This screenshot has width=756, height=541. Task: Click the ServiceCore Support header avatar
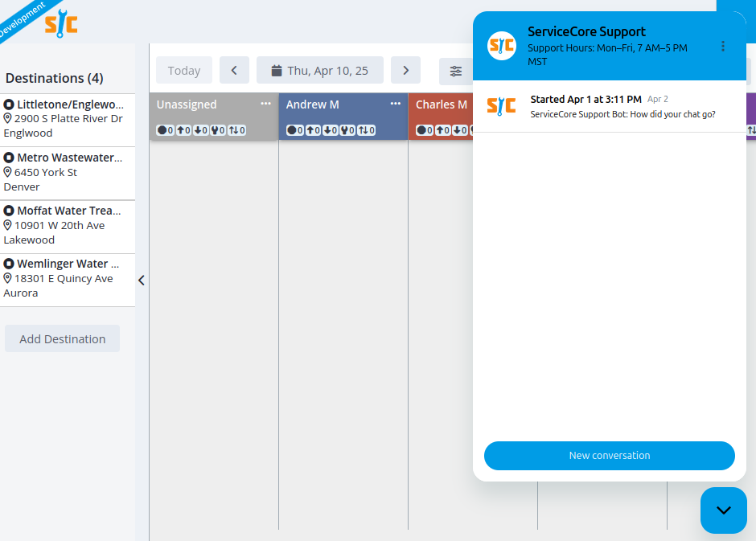[501, 46]
